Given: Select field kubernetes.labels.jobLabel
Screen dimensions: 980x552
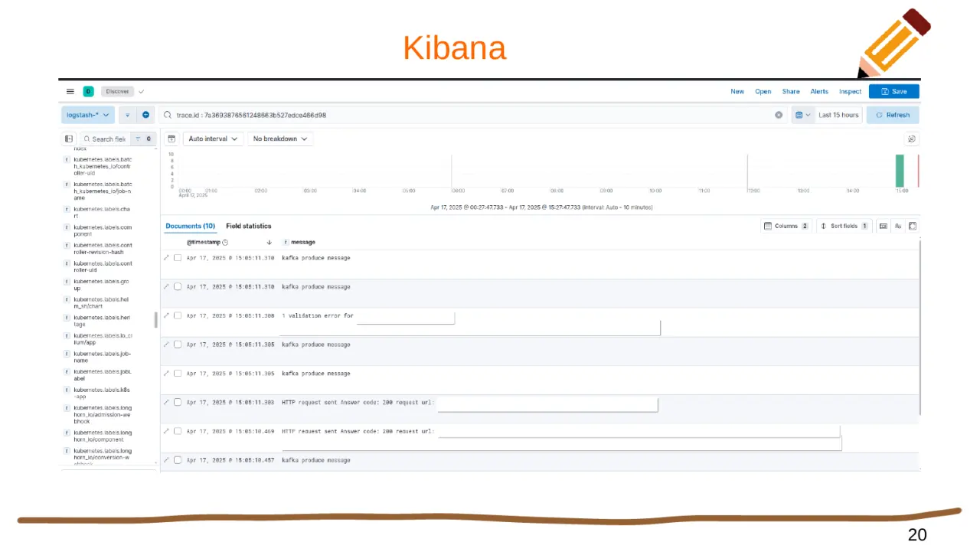Looking at the screenshot, I should point(103,375).
